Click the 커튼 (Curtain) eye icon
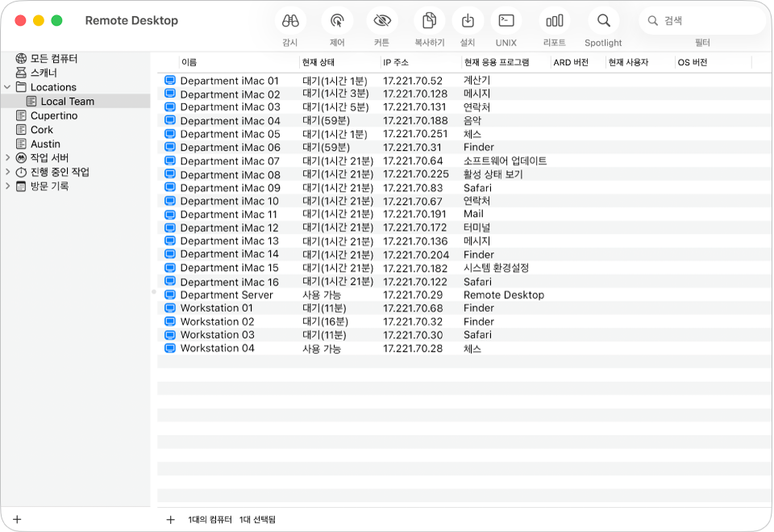The width and height of the screenshot is (774, 532). pos(382,21)
